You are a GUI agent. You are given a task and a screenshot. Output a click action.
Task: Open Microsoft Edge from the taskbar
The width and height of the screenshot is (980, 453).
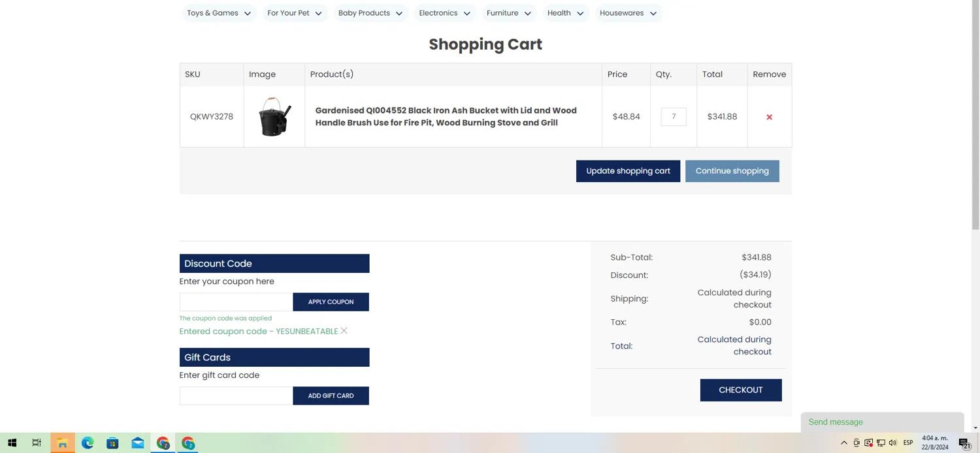tap(88, 443)
